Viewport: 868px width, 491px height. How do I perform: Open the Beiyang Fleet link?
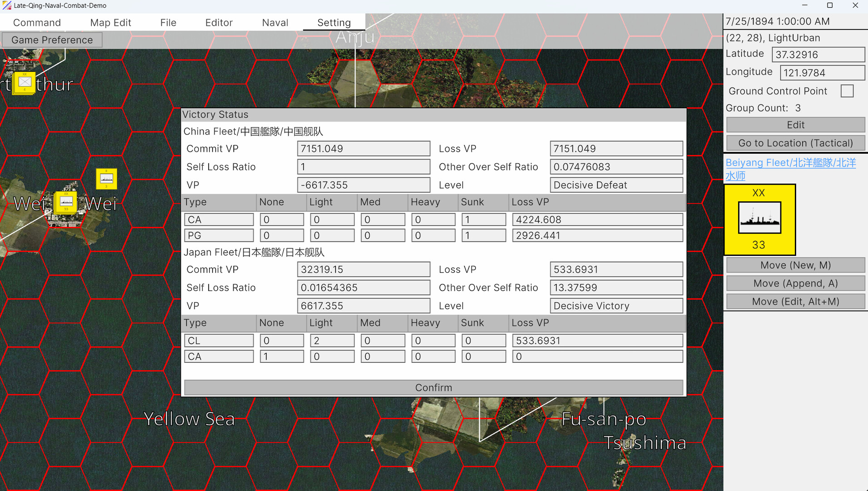[x=791, y=162]
